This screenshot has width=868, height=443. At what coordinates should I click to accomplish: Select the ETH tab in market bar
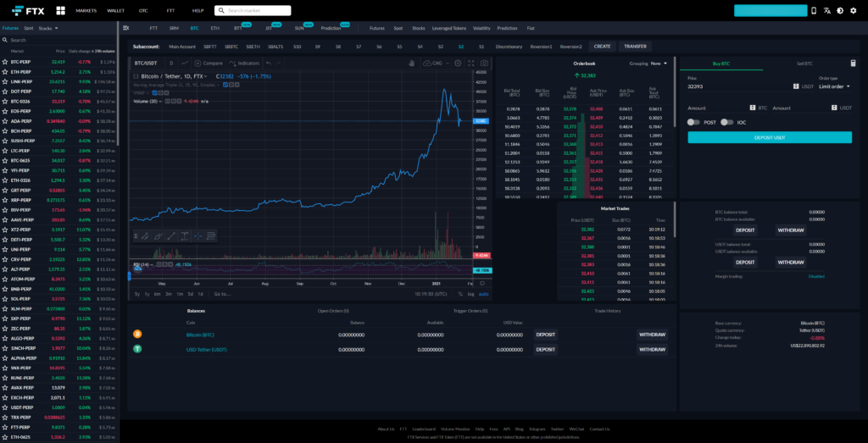(x=214, y=28)
